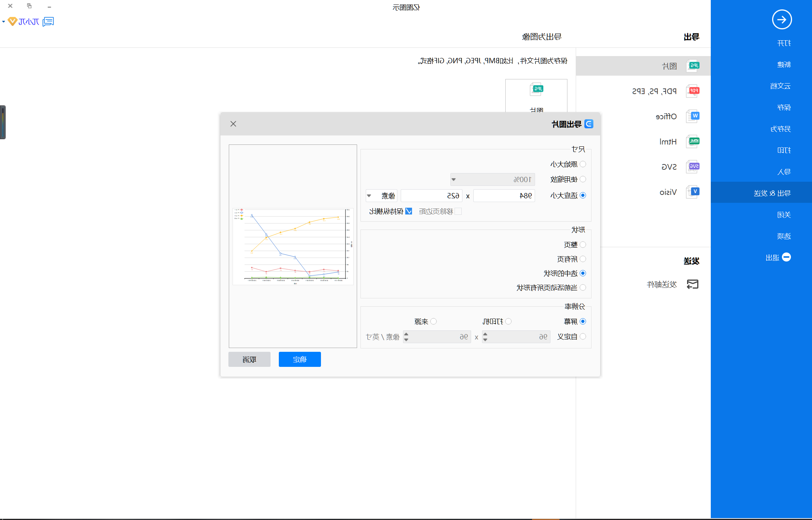This screenshot has height=520, width=812.
Task: Choose the SVG export icon
Action: [693, 167]
